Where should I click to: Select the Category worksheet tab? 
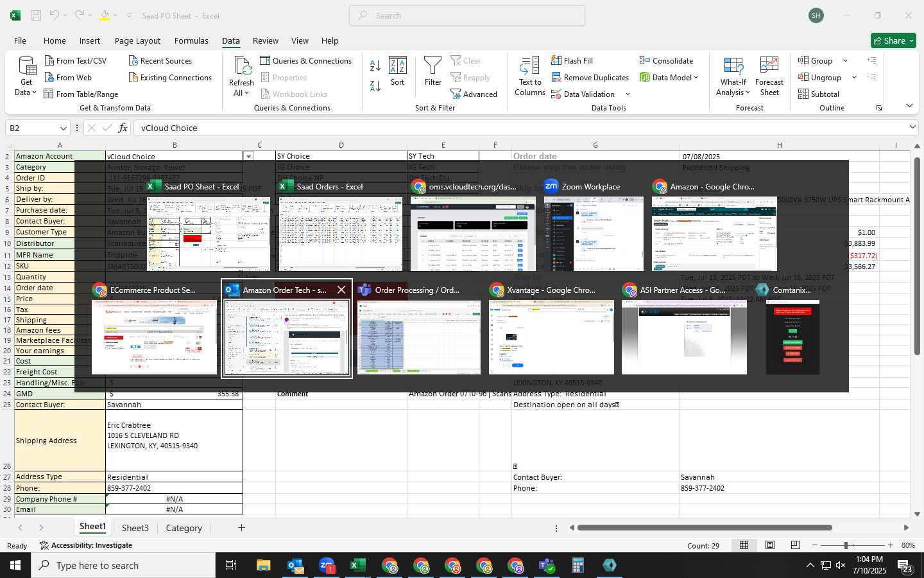tap(184, 528)
